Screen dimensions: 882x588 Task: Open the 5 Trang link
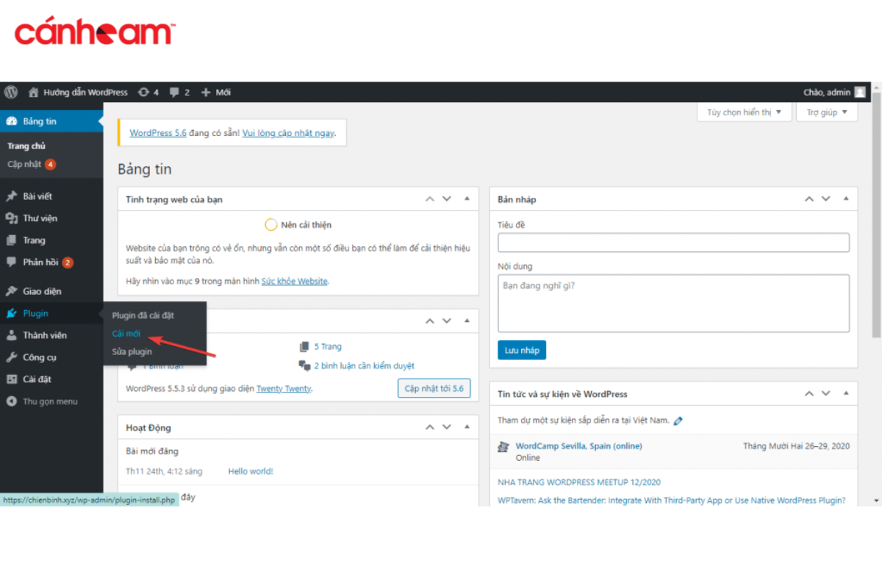(328, 347)
